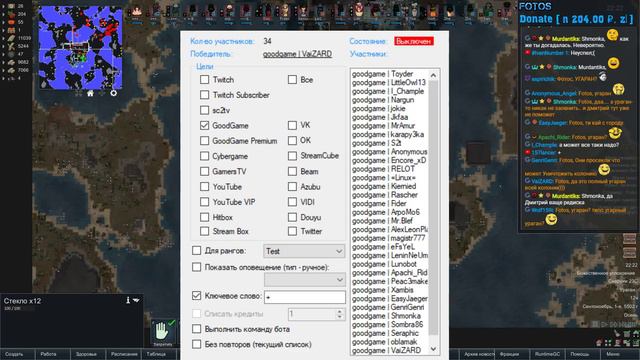
Task: Click the 204 food resource icon in the left list
Action: point(11,14)
